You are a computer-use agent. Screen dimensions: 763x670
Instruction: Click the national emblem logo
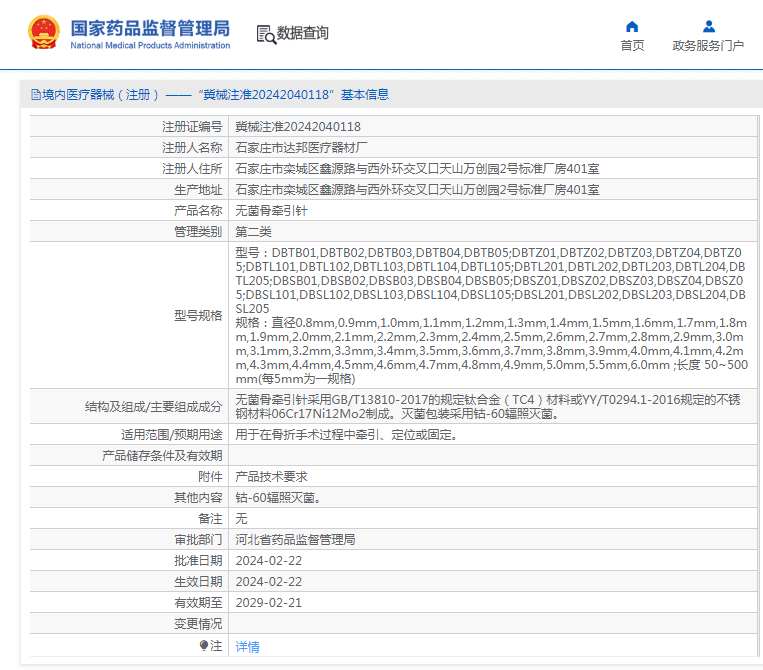(44, 33)
